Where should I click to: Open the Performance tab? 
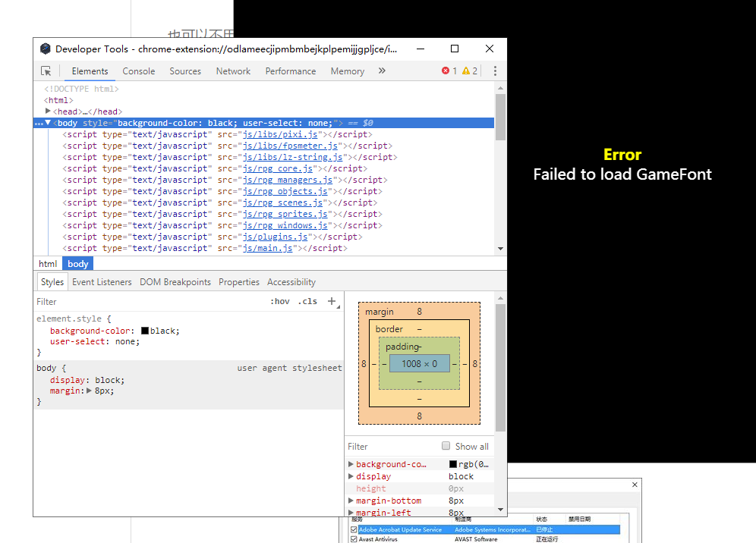pos(291,71)
